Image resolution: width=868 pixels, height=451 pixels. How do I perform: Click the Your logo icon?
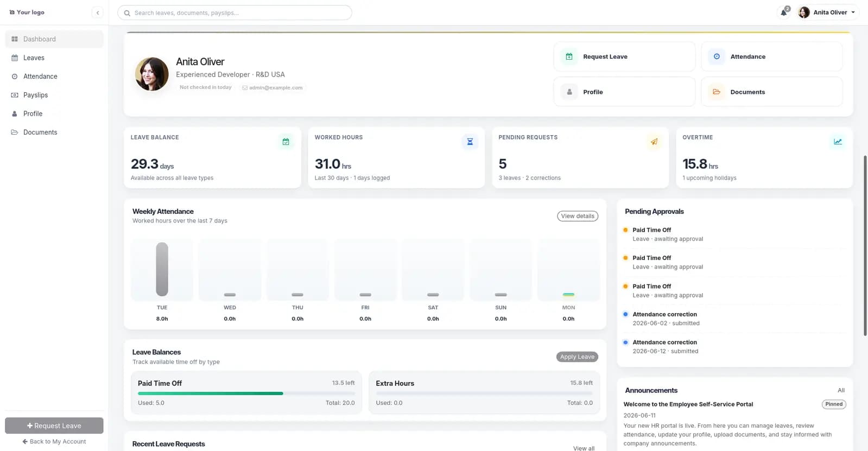tap(12, 12)
